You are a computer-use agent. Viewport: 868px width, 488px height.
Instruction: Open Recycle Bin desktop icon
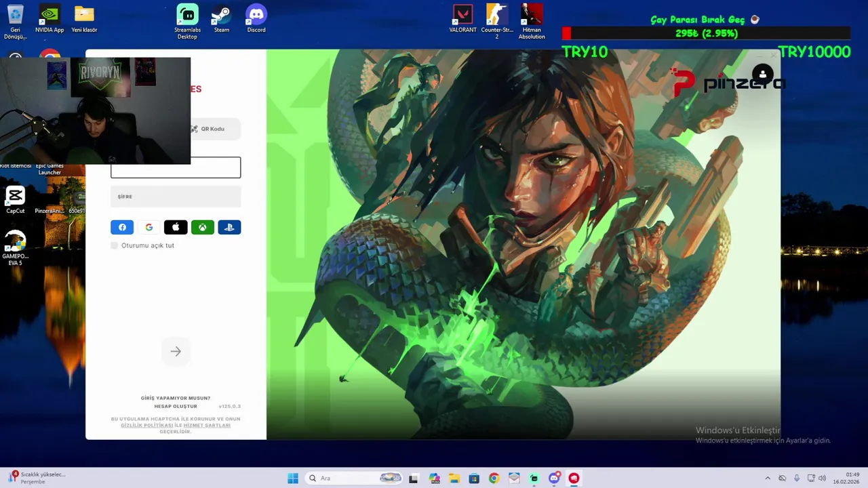coord(15,22)
